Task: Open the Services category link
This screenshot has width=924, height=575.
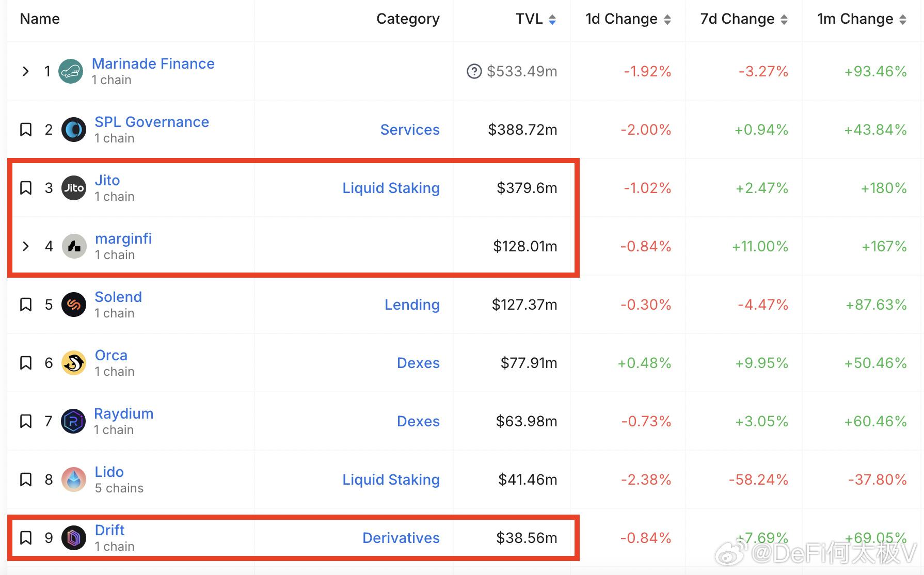Action: (x=410, y=130)
